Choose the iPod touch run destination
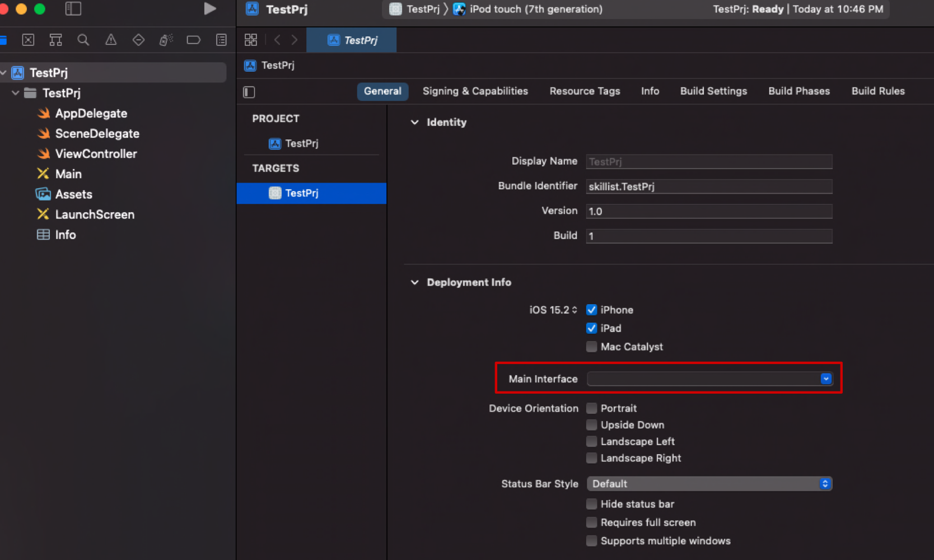 (528, 9)
